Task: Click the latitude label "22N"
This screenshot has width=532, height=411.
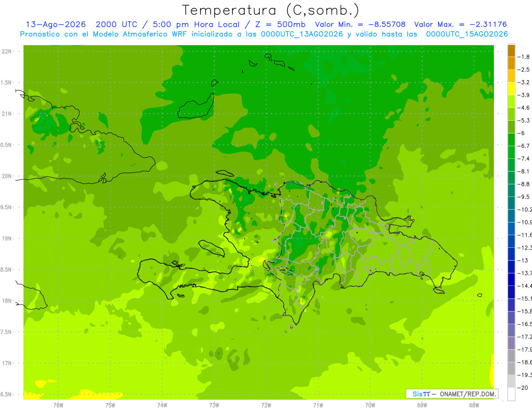Action: tap(7, 51)
